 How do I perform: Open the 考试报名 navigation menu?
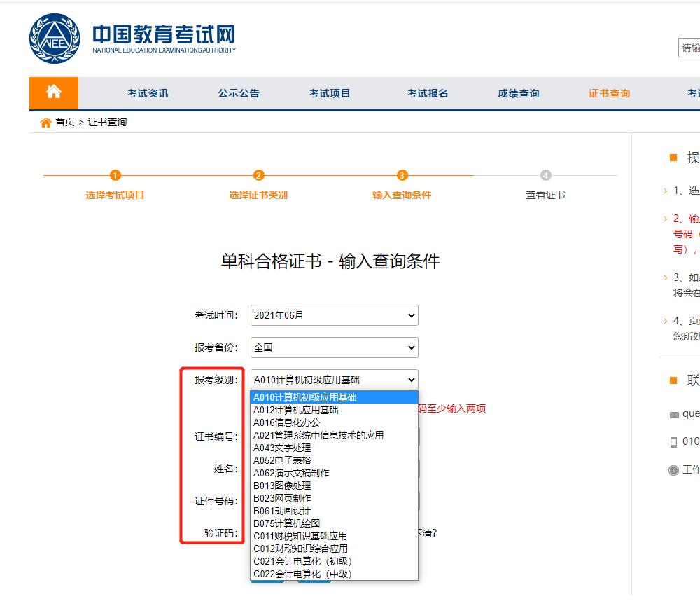tap(427, 92)
